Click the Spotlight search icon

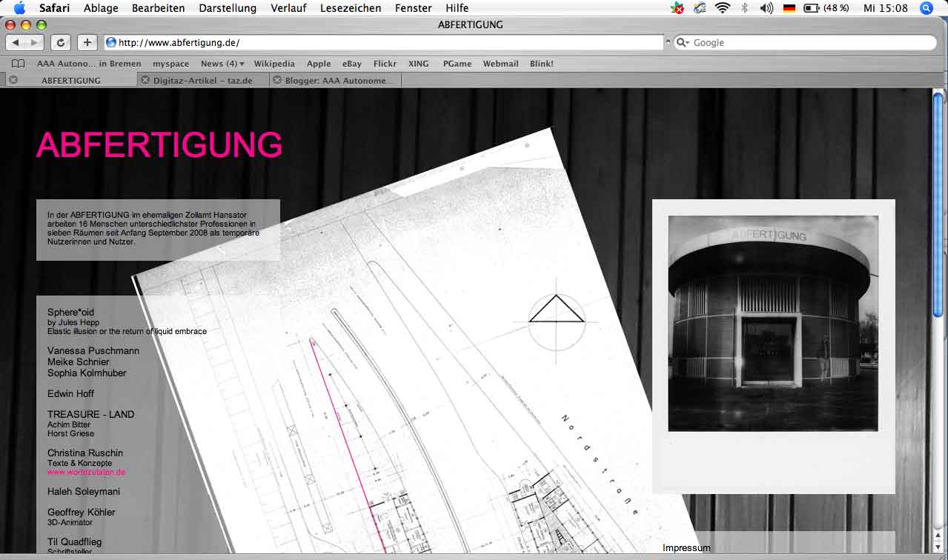point(926,8)
